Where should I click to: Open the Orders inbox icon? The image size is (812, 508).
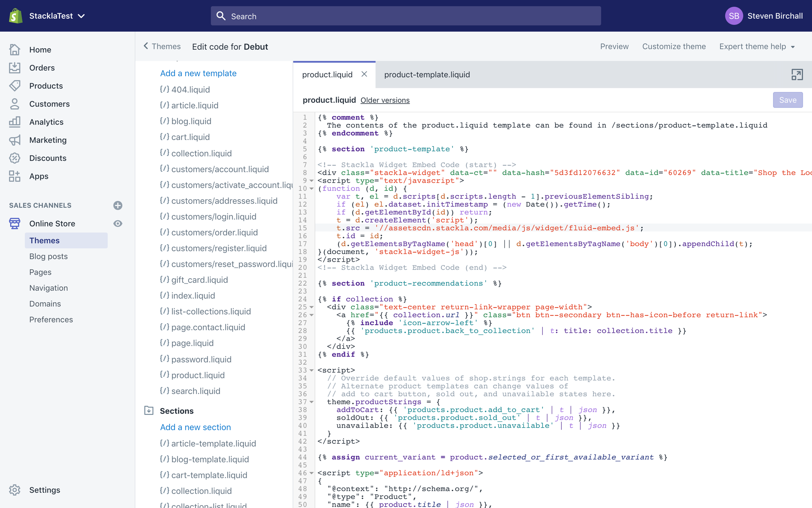tap(14, 68)
